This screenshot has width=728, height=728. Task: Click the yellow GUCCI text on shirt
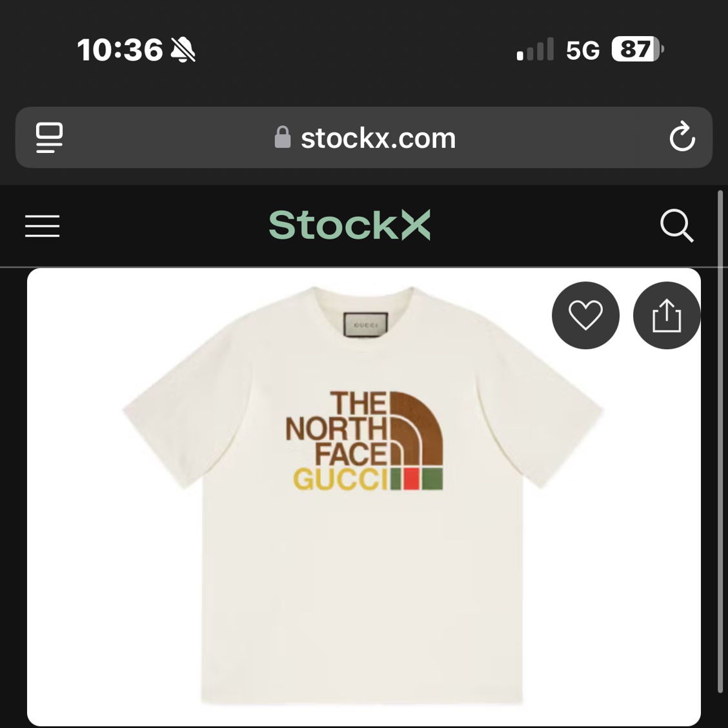tap(340, 480)
